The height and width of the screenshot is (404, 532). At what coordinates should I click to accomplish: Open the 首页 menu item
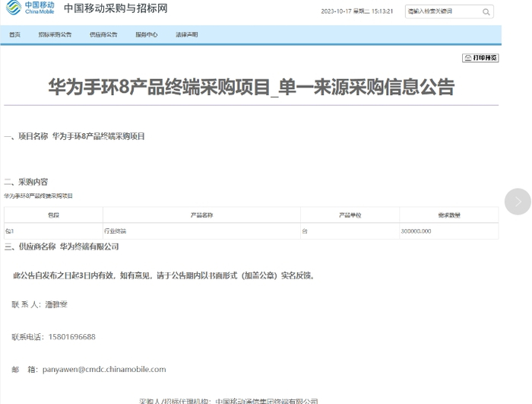point(14,35)
